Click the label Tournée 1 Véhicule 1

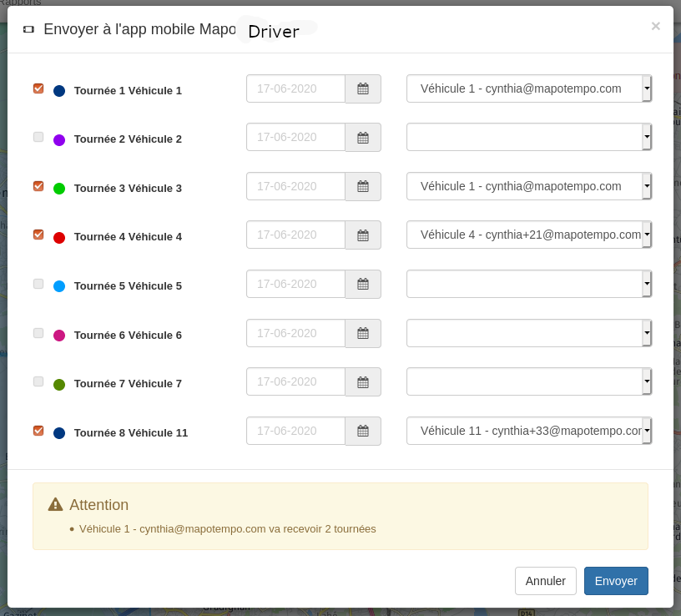coord(128,91)
